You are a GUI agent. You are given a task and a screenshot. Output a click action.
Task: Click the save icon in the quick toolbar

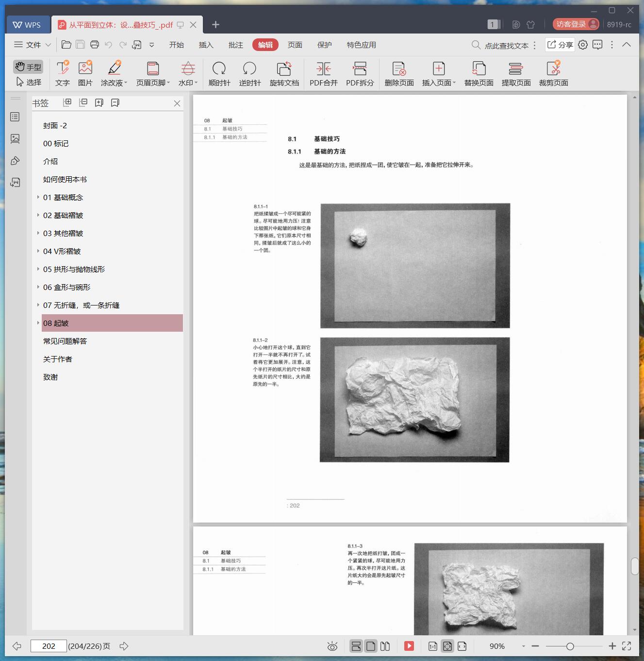point(81,45)
